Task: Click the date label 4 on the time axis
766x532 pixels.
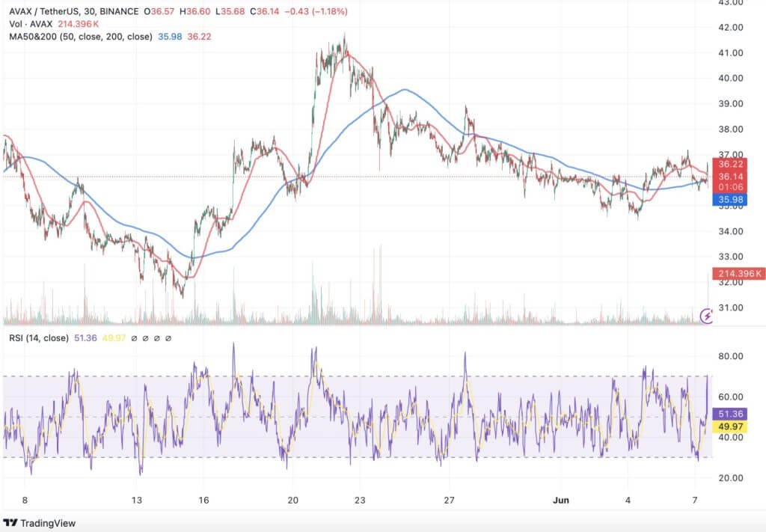Action: click(628, 500)
